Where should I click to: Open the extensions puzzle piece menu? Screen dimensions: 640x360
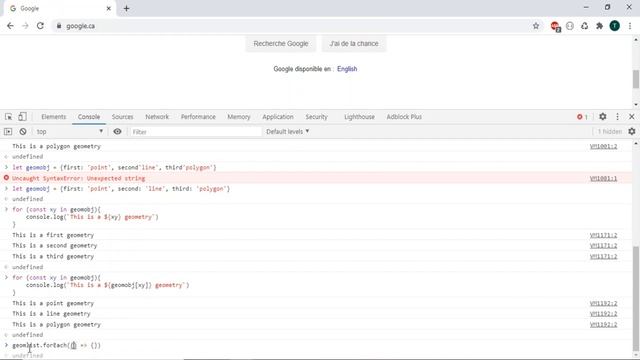[x=599, y=26]
